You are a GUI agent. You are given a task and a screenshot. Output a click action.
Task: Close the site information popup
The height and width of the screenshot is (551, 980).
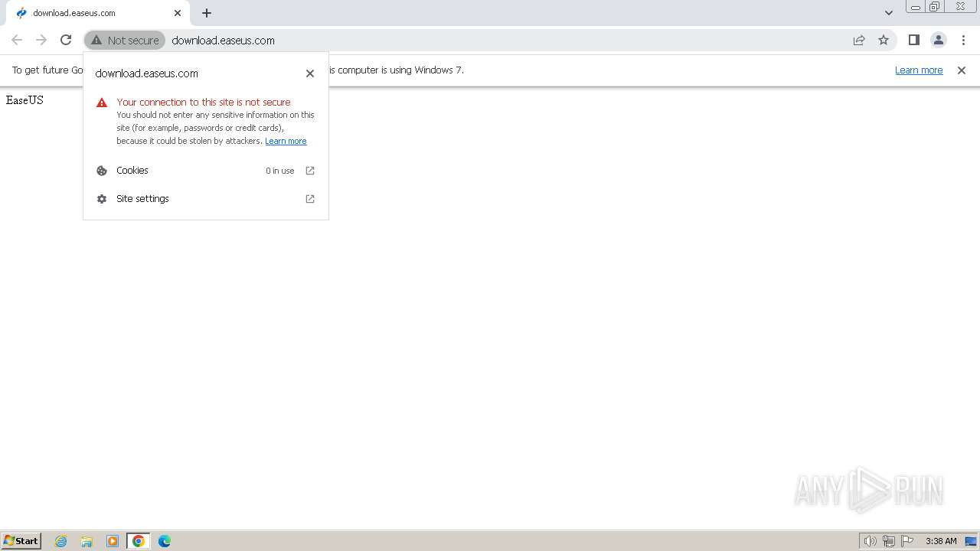pos(310,73)
